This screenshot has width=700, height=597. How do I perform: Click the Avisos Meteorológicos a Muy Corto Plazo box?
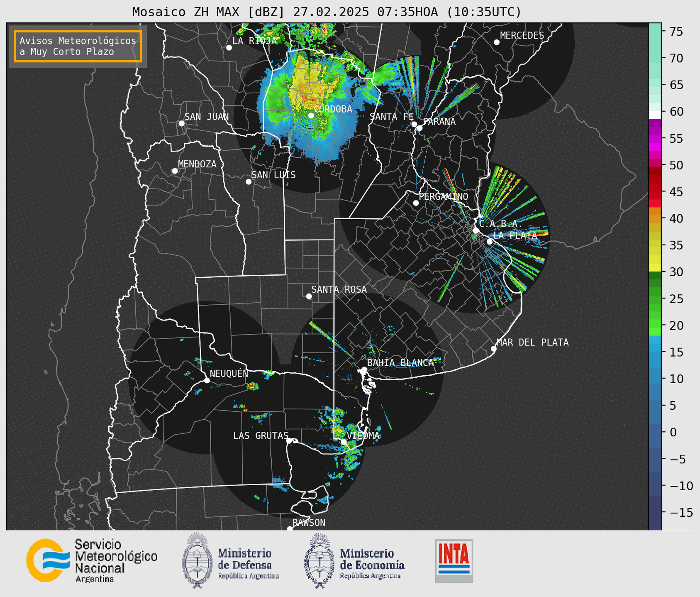pyautogui.click(x=78, y=46)
